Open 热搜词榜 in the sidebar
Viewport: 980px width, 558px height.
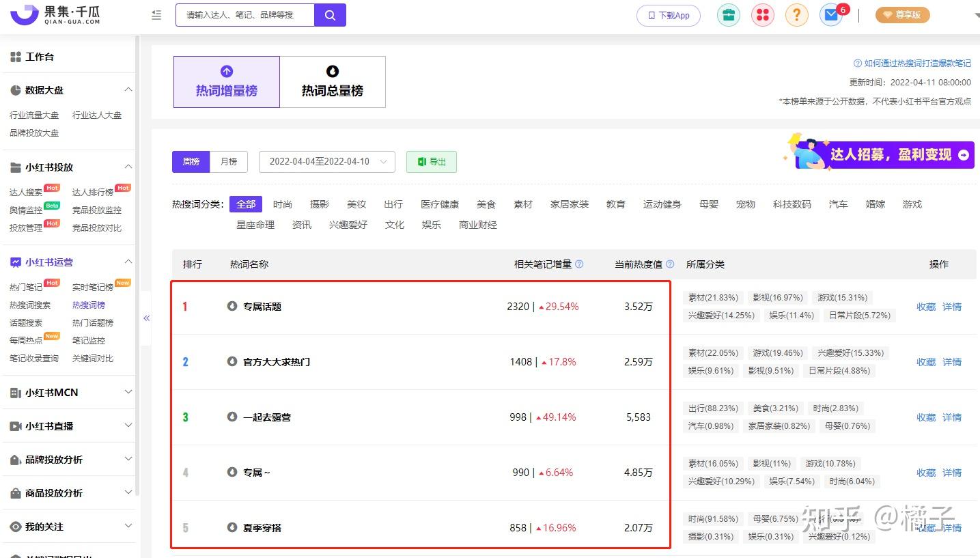click(x=89, y=305)
